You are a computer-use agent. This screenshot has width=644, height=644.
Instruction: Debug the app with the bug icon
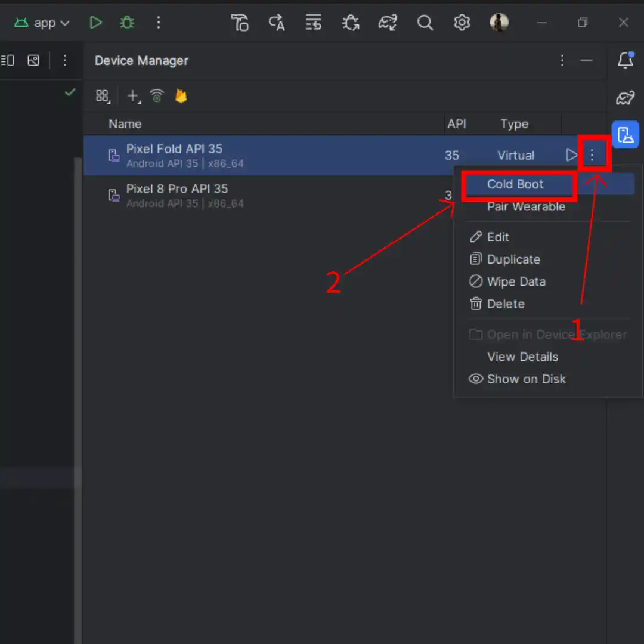[127, 23]
